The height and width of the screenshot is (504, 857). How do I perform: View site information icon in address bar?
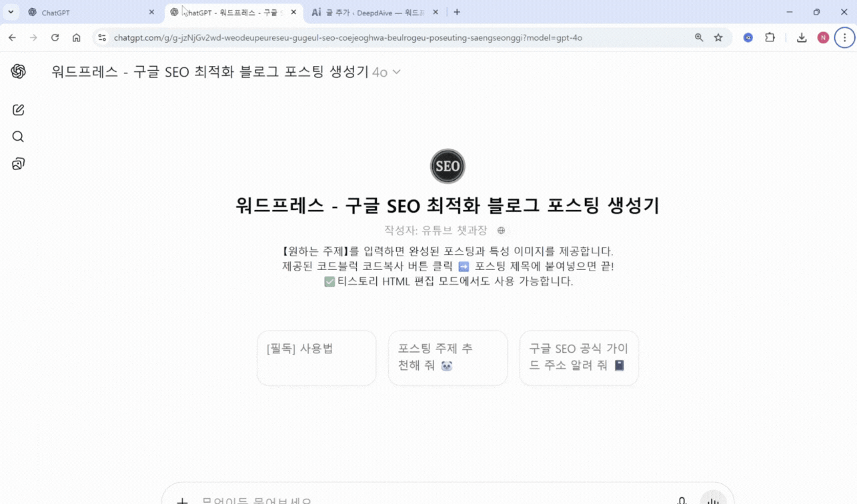pos(102,38)
